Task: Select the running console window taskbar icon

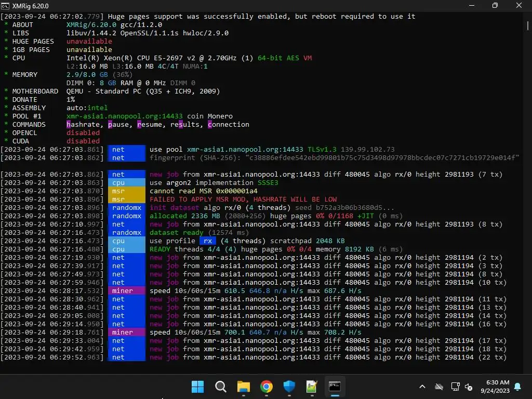Action: tap(335, 387)
